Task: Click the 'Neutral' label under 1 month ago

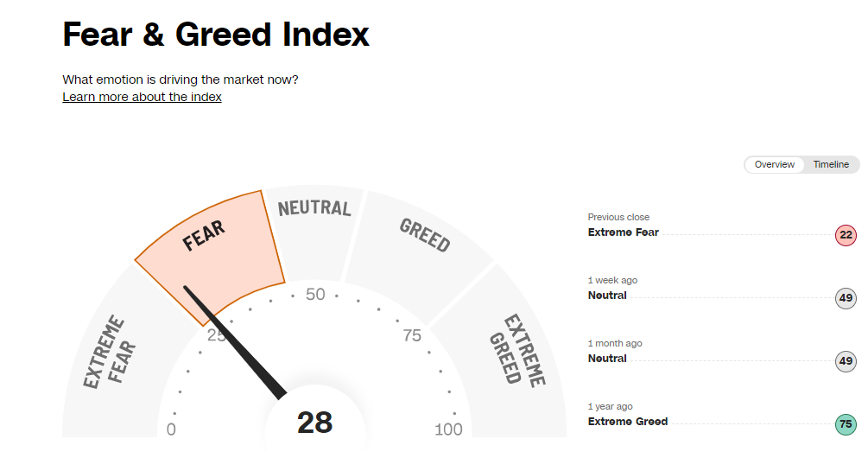Action: pyautogui.click(x=607, y=359)
